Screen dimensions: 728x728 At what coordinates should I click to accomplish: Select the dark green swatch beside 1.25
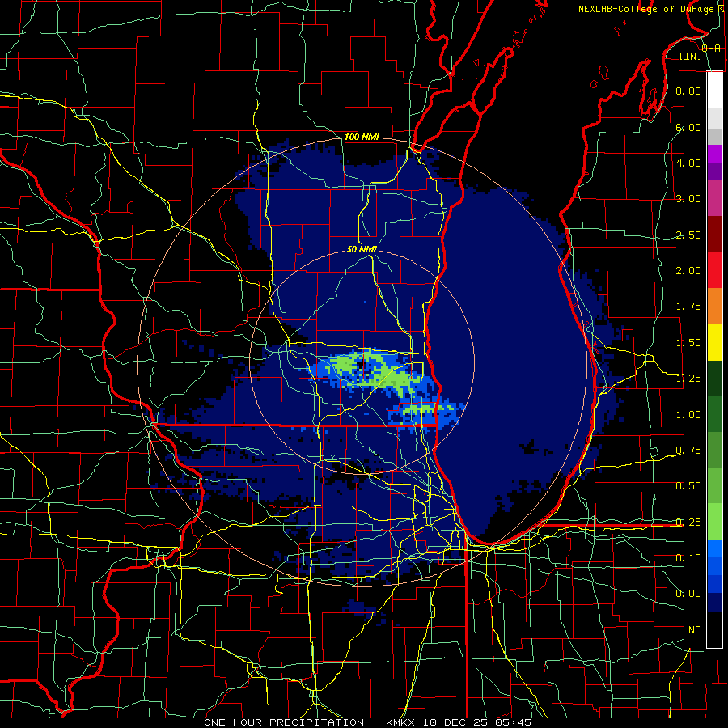(x=714, y=378)
